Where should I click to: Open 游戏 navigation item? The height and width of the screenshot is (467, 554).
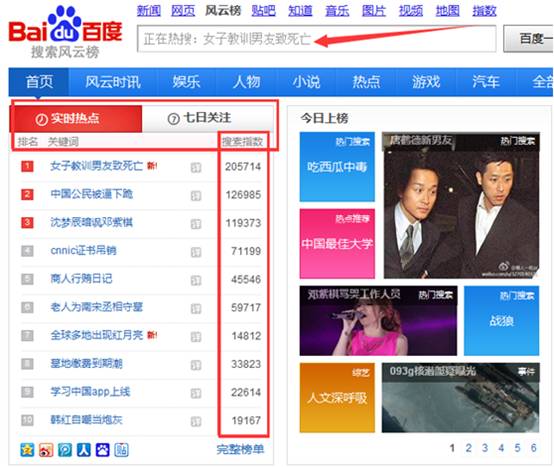click(x=426, y=82)
